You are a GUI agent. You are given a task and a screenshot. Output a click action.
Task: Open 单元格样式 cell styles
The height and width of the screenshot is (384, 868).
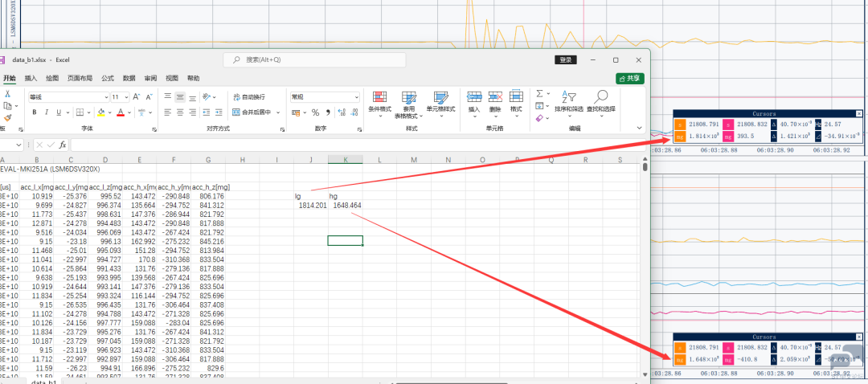click(x=440, y=104)
